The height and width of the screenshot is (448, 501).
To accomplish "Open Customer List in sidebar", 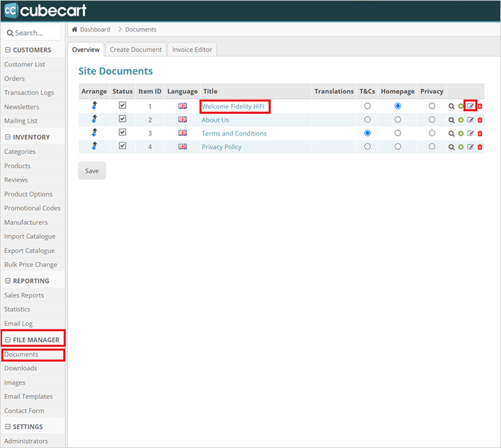I will [25, 64].
